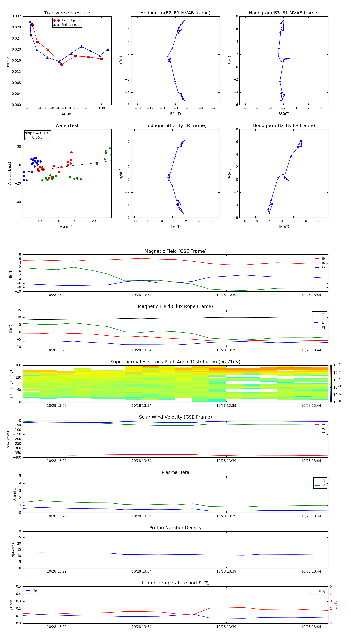Screen dimensions: 351x644
Task: Click the 'Bz(nT)' x-axis label
Action: [175, 227]
